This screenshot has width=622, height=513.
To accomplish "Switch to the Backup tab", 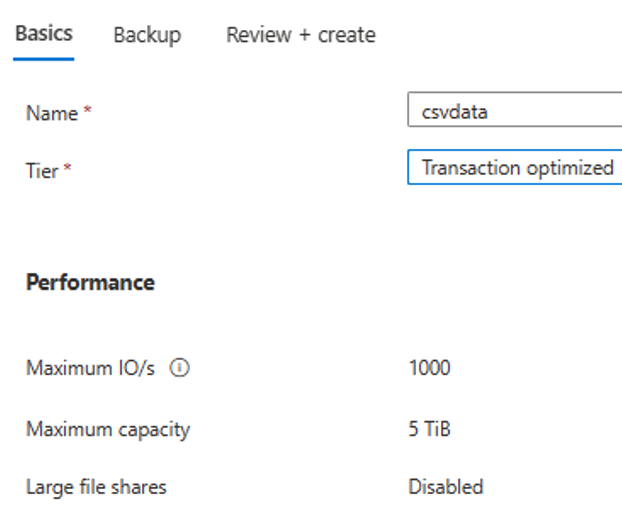I will point(147,35).
